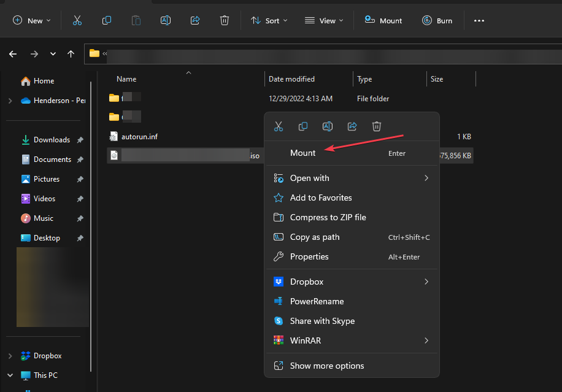562x392 pixels.
Task: Click the Delete icon in the context menu
Action: 377,126
